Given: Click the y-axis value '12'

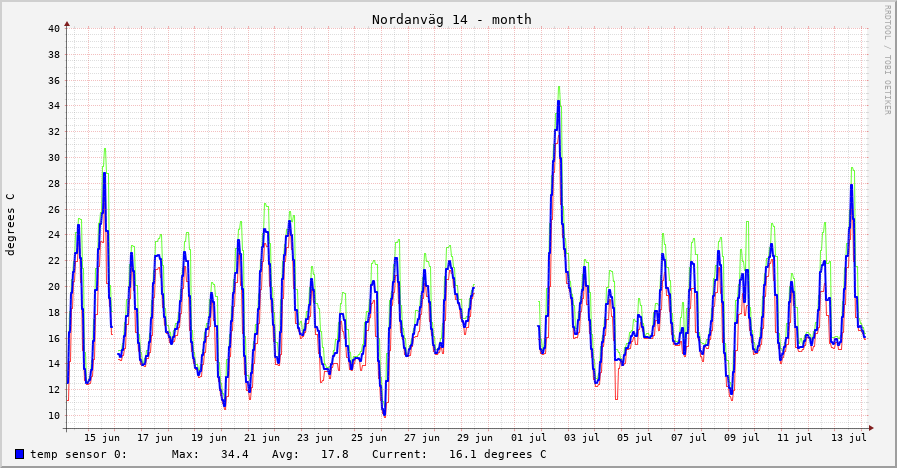Looking at the screenshot, I should point(54,390).
